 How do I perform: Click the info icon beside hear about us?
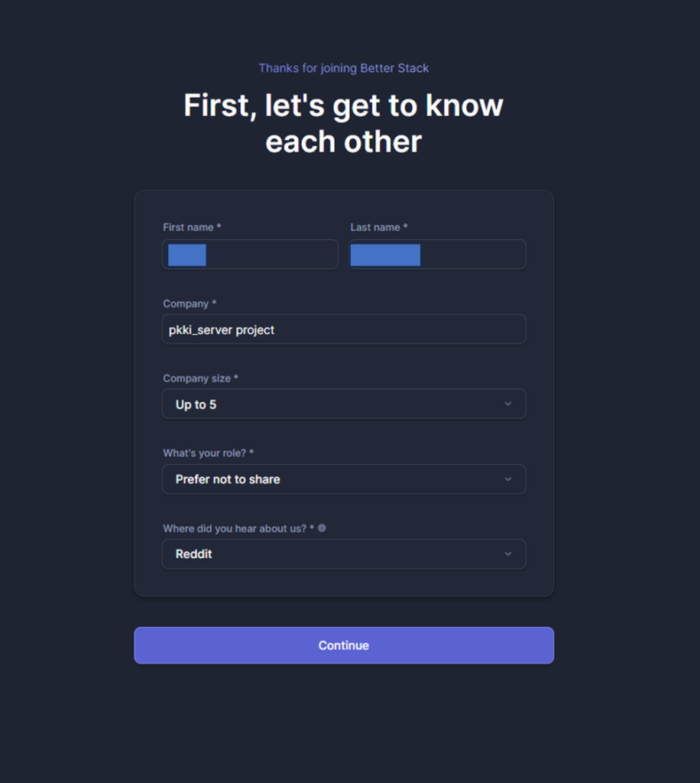[x=322, y=528]
